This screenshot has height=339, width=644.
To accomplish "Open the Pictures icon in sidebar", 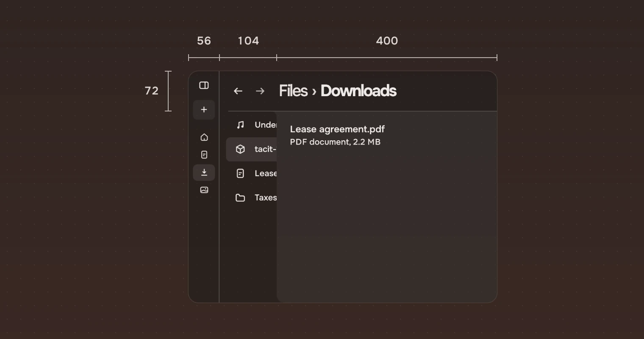I will 204,190.
